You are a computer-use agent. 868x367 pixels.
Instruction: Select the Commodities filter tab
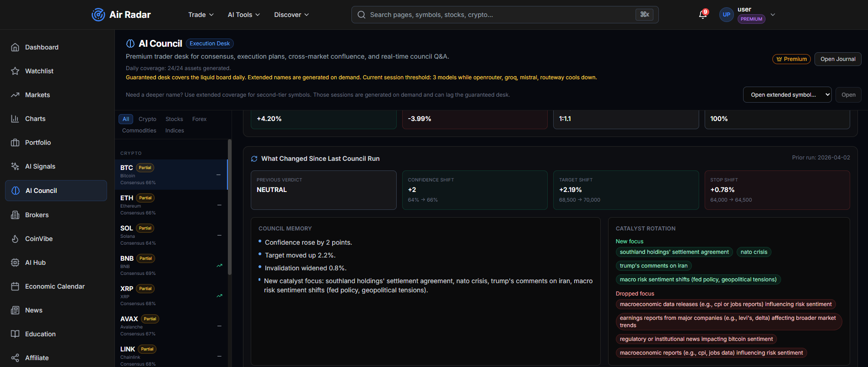point(139,131)
